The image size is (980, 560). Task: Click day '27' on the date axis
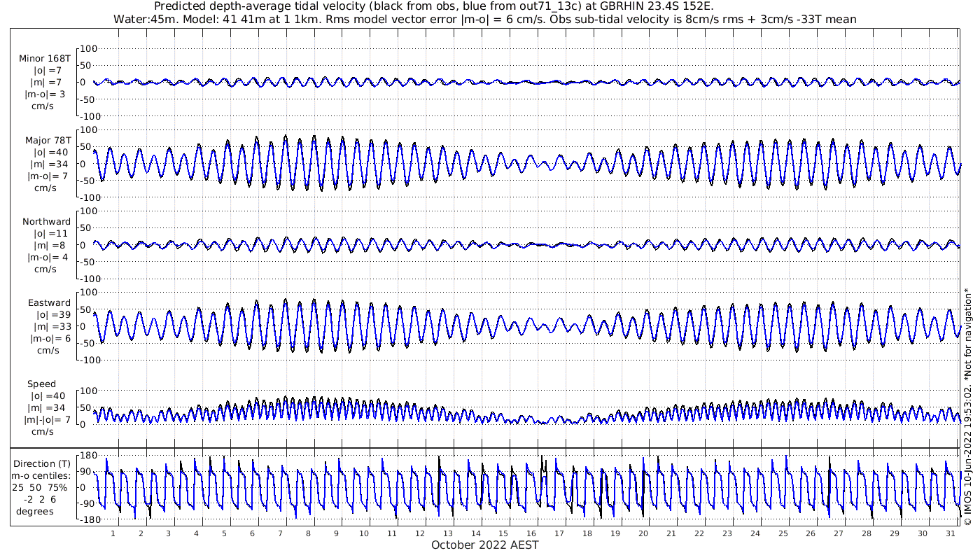pos(839,533)
